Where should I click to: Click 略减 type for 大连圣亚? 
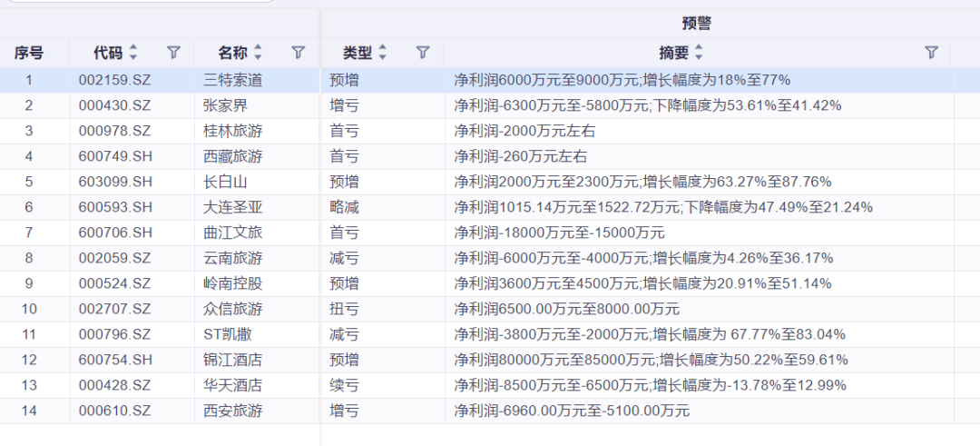pyautogui.click(x=344, y=207)
